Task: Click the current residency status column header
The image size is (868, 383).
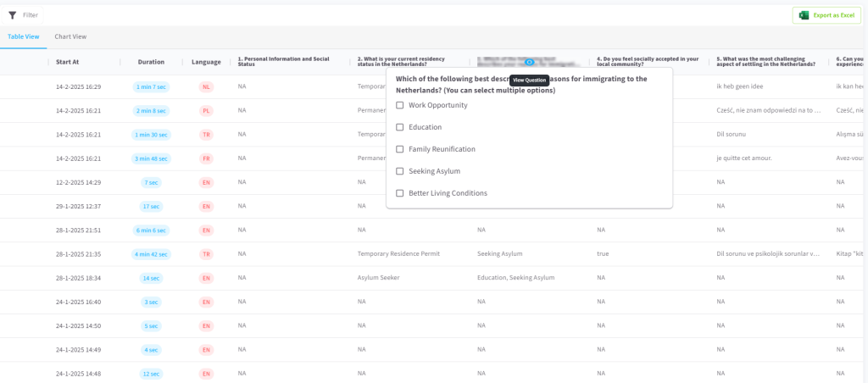Action: pyautogui.click(x=401, y=62)
